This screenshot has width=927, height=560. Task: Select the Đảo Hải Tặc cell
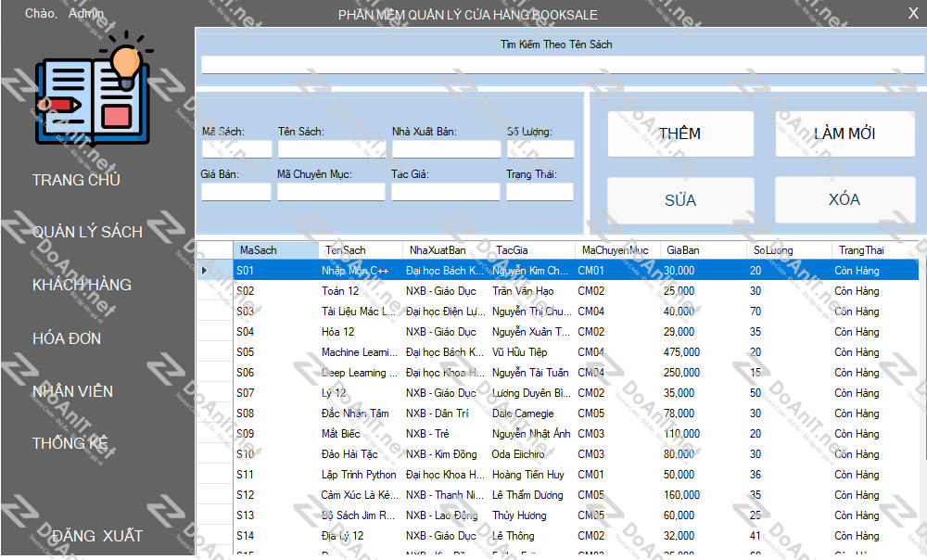click(360, 454)
